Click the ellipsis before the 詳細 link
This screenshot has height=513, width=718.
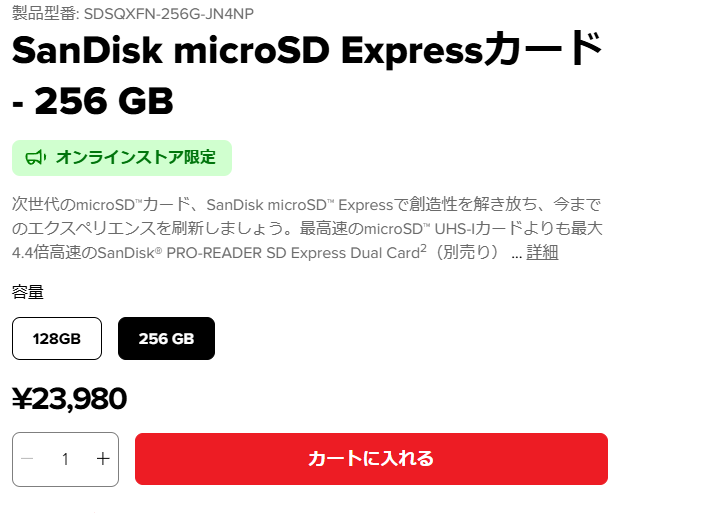(516, 253)
